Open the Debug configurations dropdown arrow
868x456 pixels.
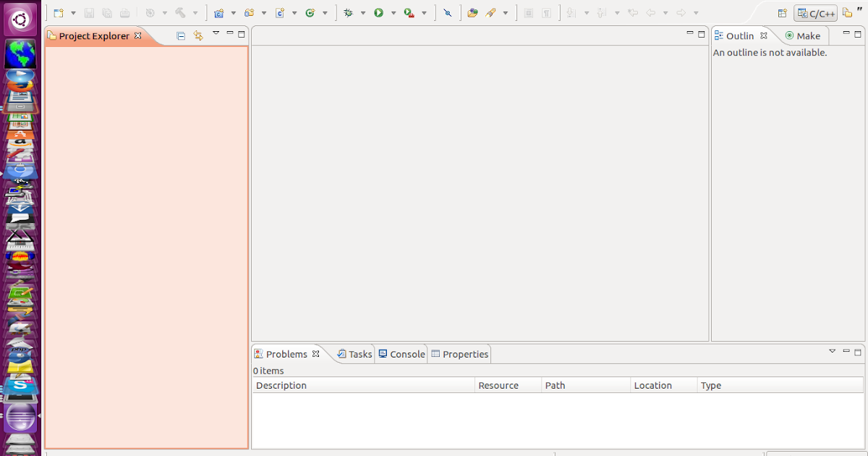[363, 13]
